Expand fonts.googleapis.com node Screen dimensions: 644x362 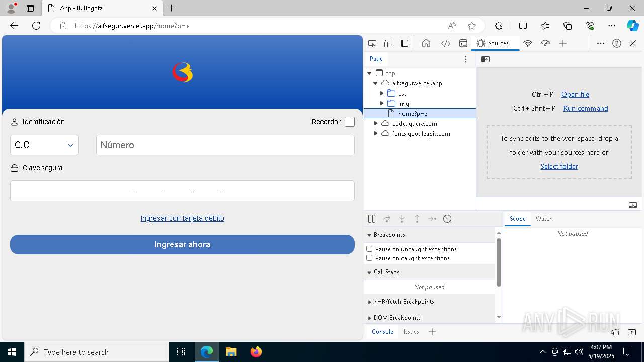(x=376, y=133)
